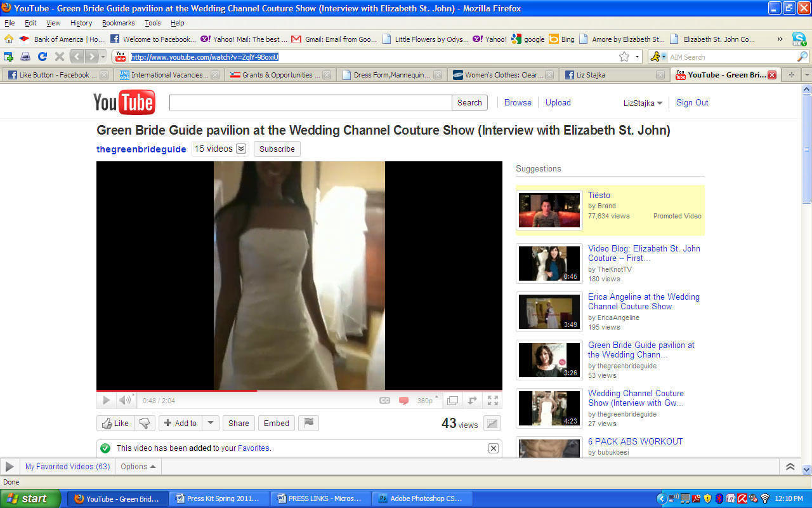This screenshot has height=508, width=812.
Task: Dislike the video with thumbs down
Action: point(145,424)
